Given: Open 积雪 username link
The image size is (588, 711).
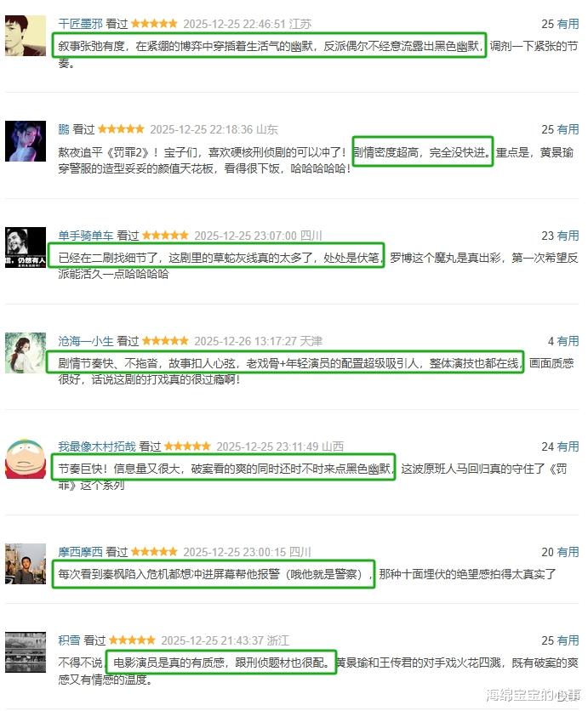Looking at the screenshot, I should pos(69,640).
